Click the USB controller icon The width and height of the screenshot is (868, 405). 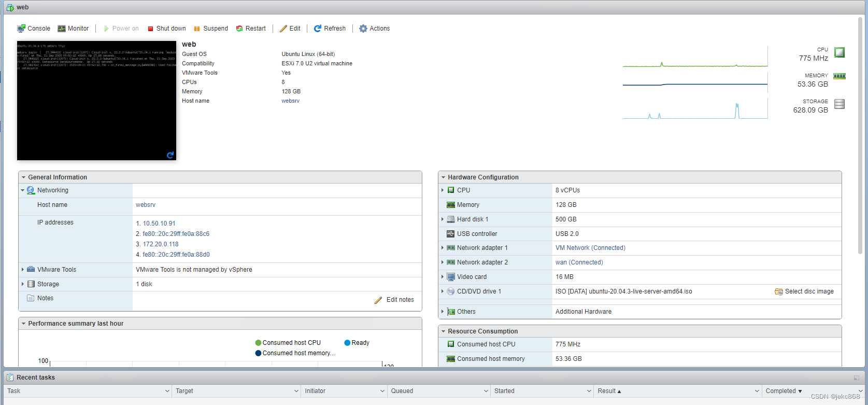point(451,234)
